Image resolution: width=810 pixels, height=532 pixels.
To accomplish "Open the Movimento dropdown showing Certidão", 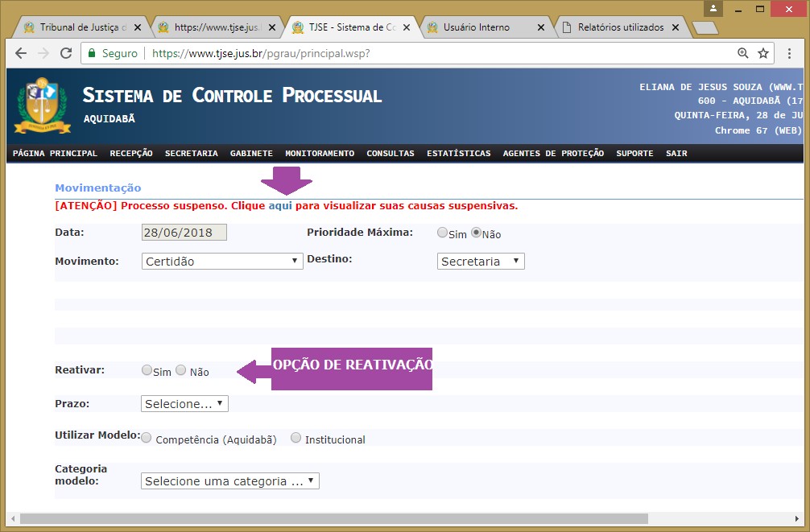I will click(222, 261).
